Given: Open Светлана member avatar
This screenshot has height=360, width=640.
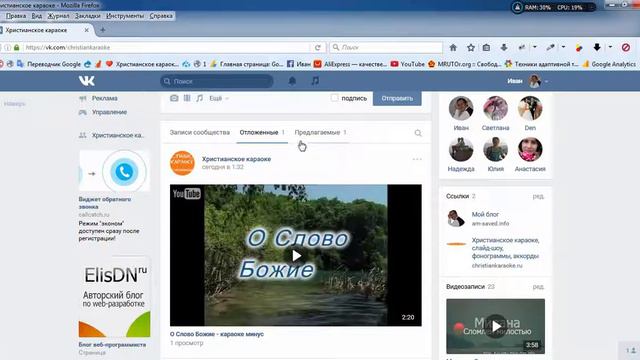Looking at the screenshot, I should [496, 109].
